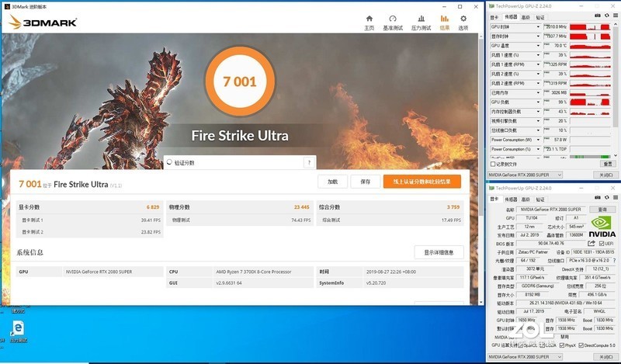
Task: Click the 关闭(C) button in the GPU-Z sensors window
Action: [x=605, y=175]
